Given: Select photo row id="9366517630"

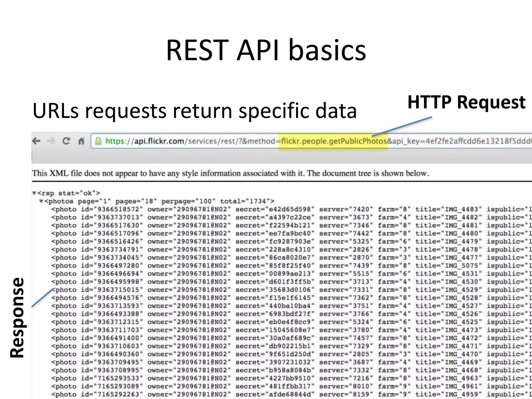Looking at the screenshot, I should (291, 225).
